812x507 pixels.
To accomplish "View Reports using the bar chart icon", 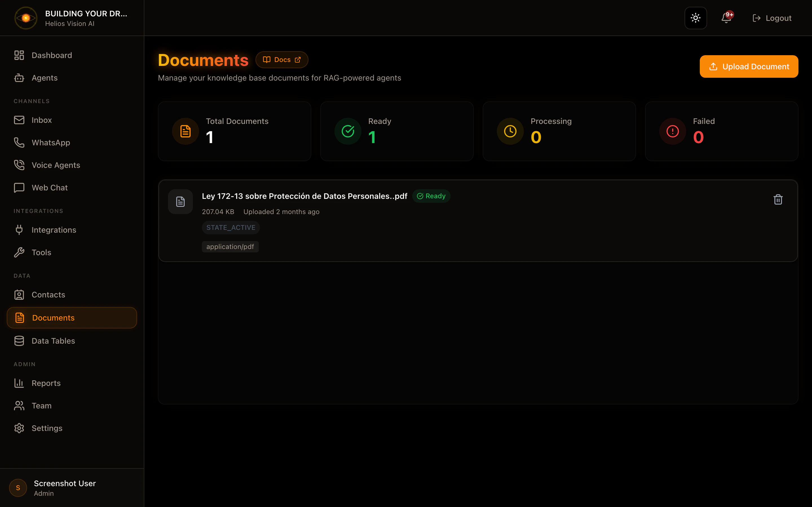I will pos(19,383).
